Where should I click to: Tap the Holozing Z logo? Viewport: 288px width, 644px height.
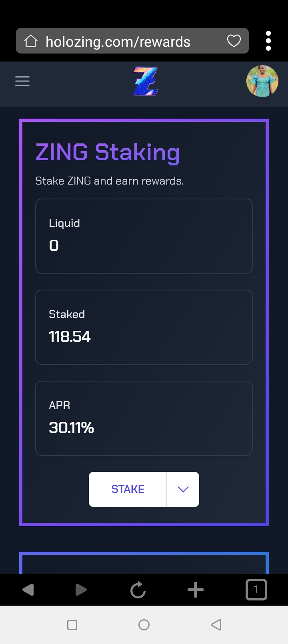point(146,81)
